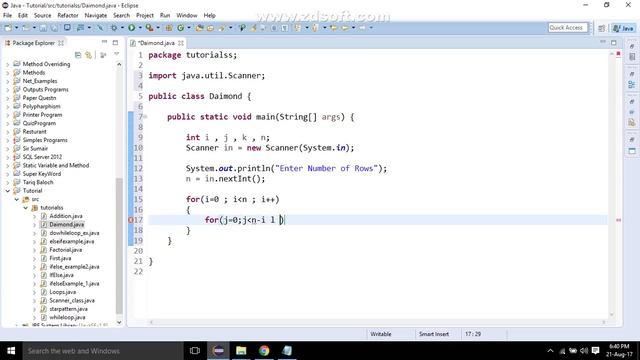Viewport: 640px width, 360px height.
Task: Click the editor horizontal scrollbar
Action: pyautogui.click(x=378, y=322)
